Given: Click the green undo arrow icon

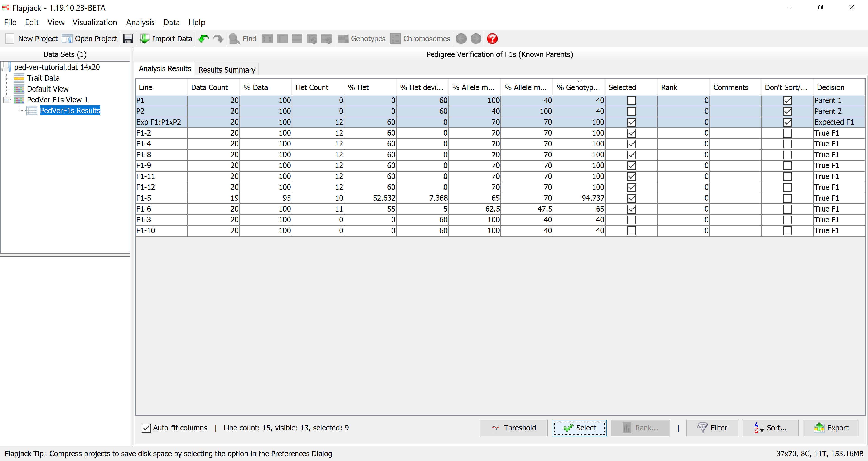Looking at the screenshot, I should coord(203,39).
